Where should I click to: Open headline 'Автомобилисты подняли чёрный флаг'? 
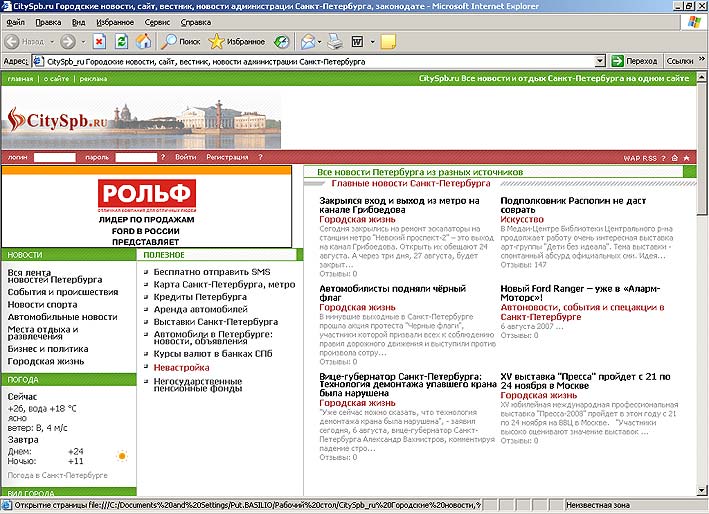pos(392,293)
